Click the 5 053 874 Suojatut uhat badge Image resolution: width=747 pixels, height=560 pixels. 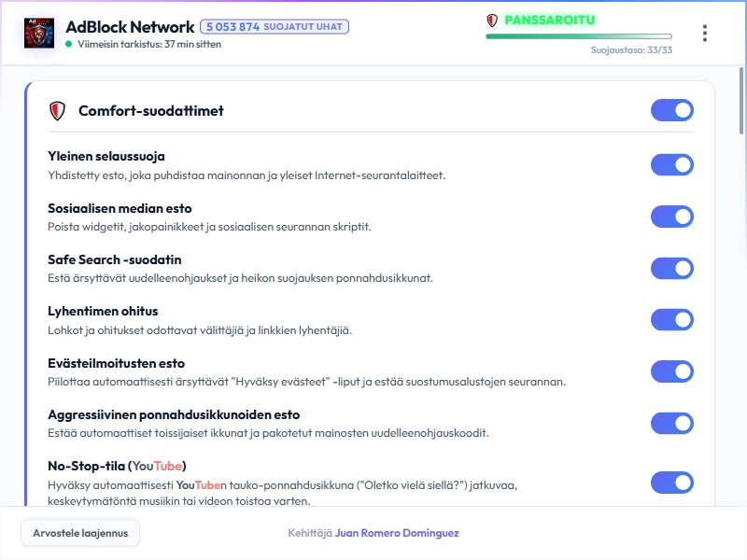(275, 27)
